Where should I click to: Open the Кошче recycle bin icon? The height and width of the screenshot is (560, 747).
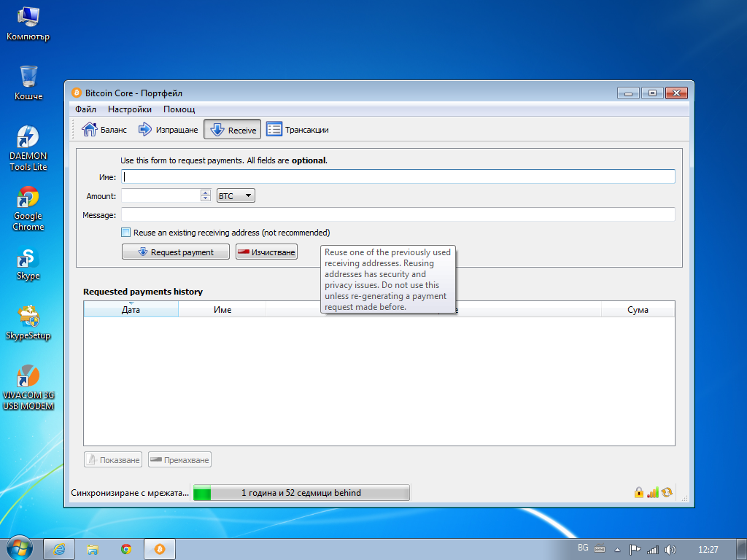[x=28, y=83]
